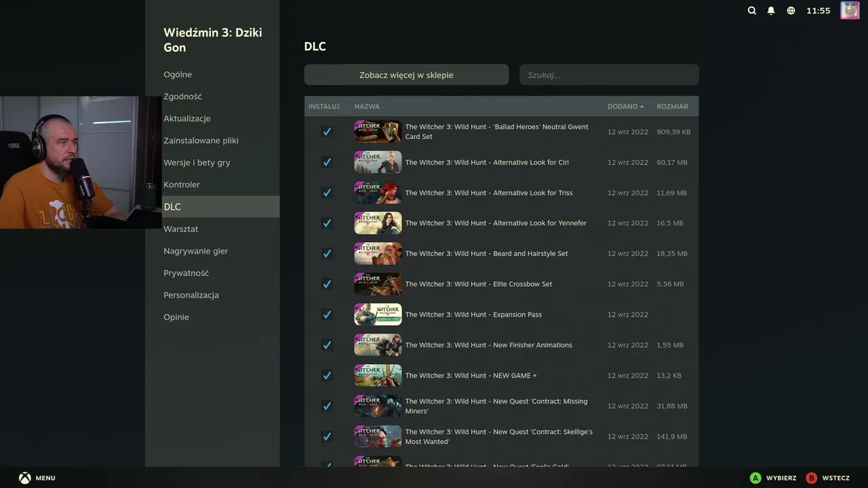The width and height of the screenshot is (868, 488).
Task: Open the Prywatność section
Action: click(x=212, y=273)
